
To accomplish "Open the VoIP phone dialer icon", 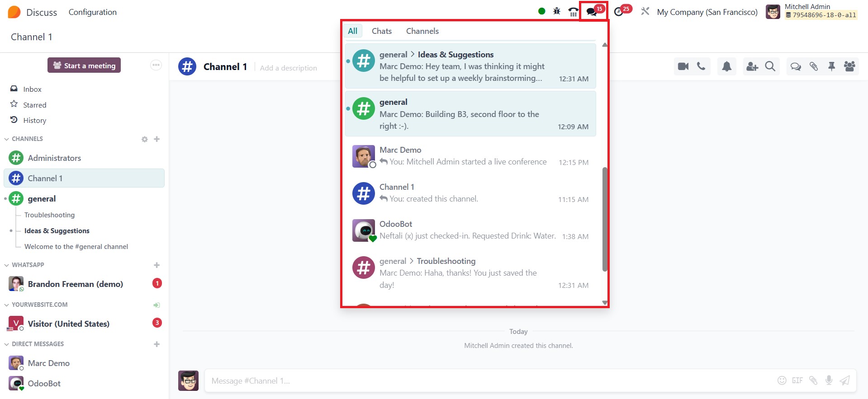I will click(574, 12).
